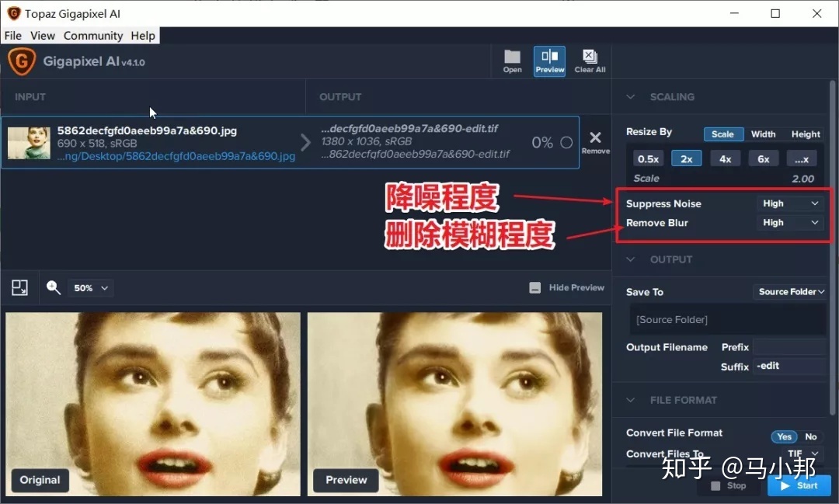Clear all images with Clear All
This screenshot has height=504, width=839.
(590, 61)
